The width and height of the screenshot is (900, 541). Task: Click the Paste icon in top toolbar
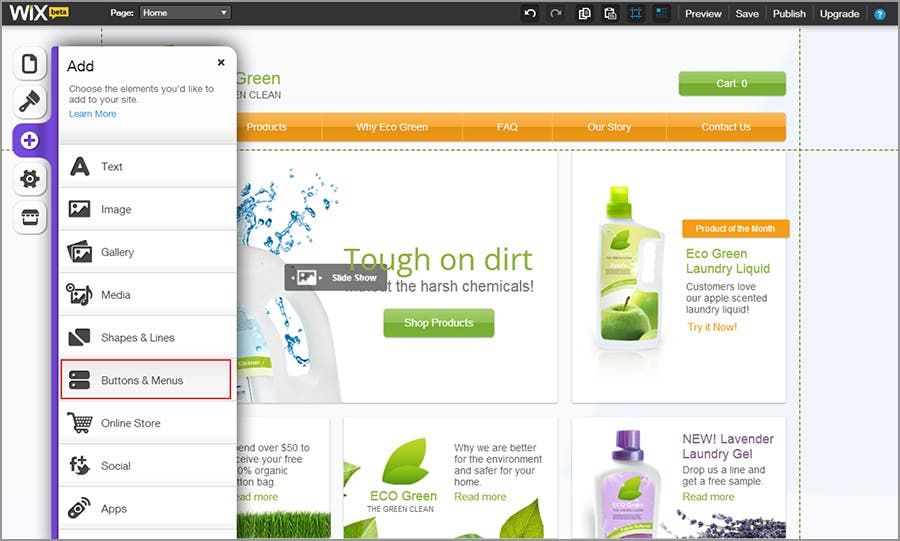coord(610,14)
